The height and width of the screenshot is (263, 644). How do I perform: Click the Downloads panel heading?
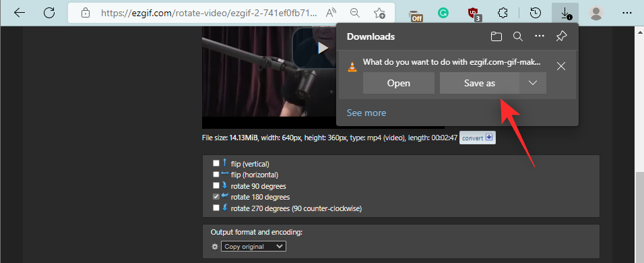371,36
